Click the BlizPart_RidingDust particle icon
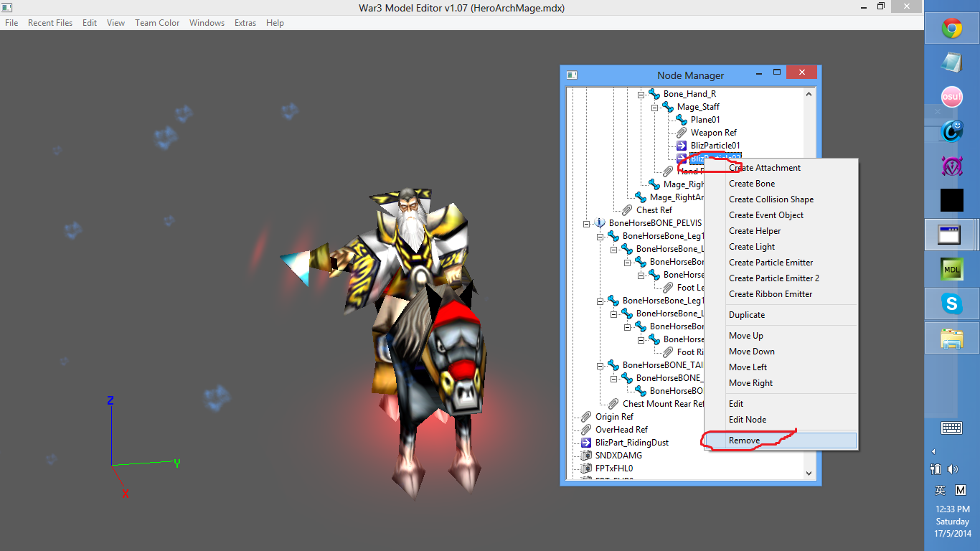Viewport: 980px width, 551px height. click(586, 443)
